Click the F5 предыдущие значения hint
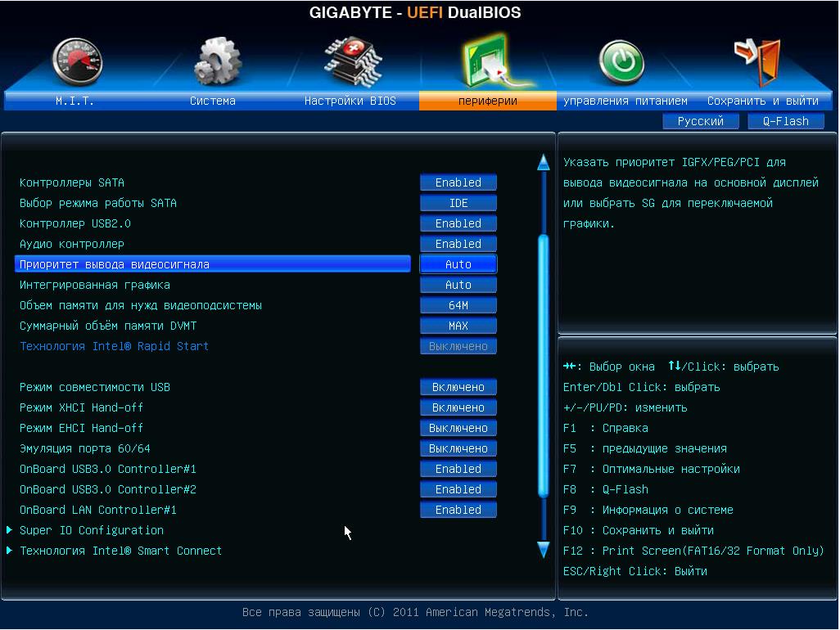The width and height of the screenshot is (840, 630). [645, 448]
